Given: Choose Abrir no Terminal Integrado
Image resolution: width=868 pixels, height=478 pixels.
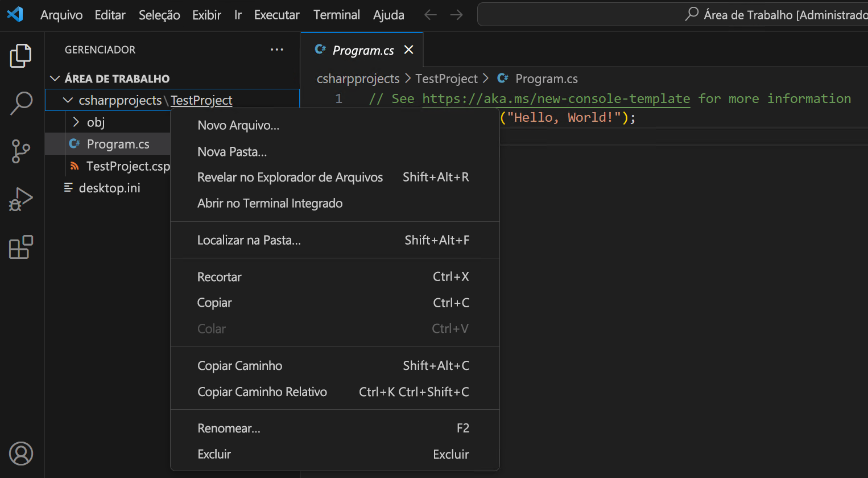Looking at the screenshot, I should pyautogui.click(x=335, y=203).
